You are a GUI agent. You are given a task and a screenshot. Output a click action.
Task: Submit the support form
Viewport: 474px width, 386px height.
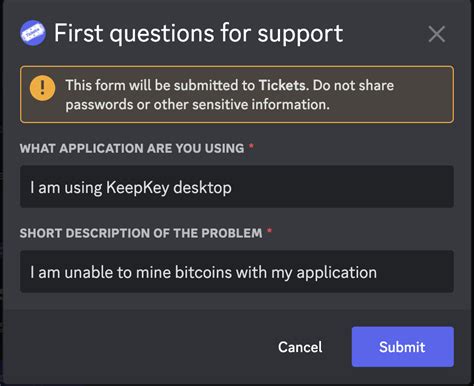403,347
